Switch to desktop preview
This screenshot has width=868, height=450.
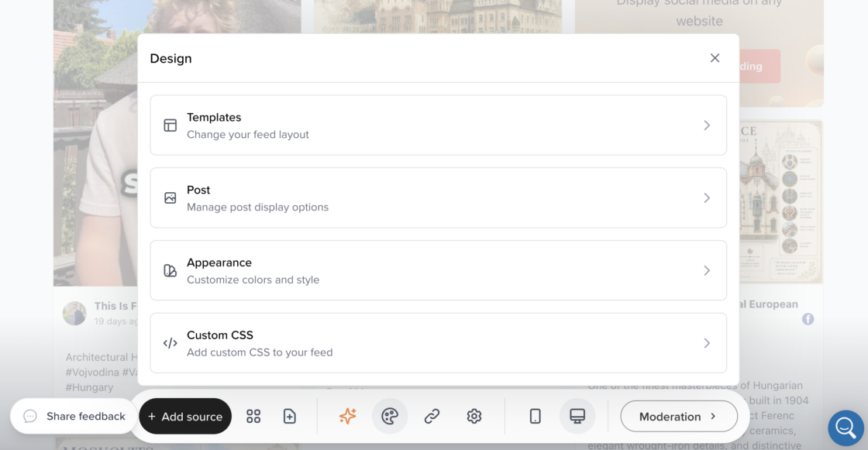click(577, 416)
